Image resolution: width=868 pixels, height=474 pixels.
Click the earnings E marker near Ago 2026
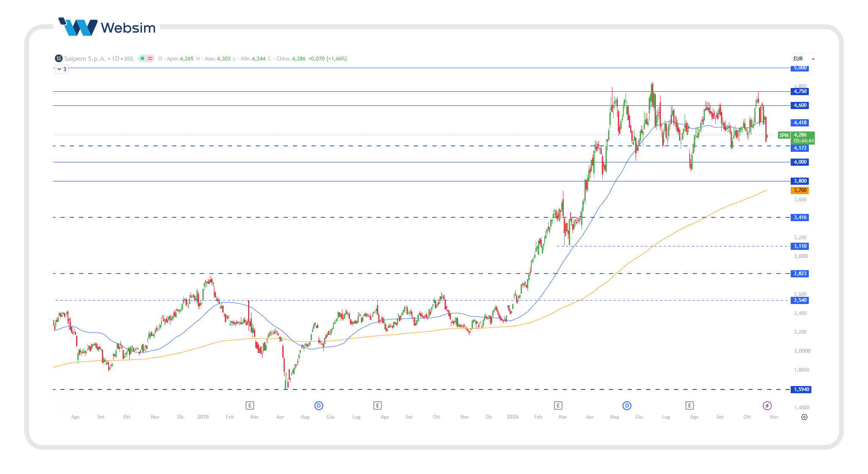[x=689, y=406]
